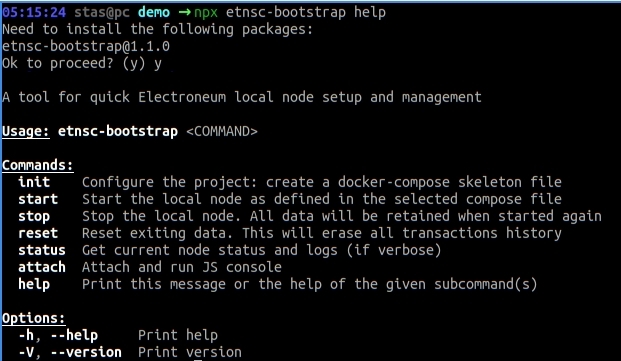Click 'Need to install the following packages:' line

click(158, 29)
